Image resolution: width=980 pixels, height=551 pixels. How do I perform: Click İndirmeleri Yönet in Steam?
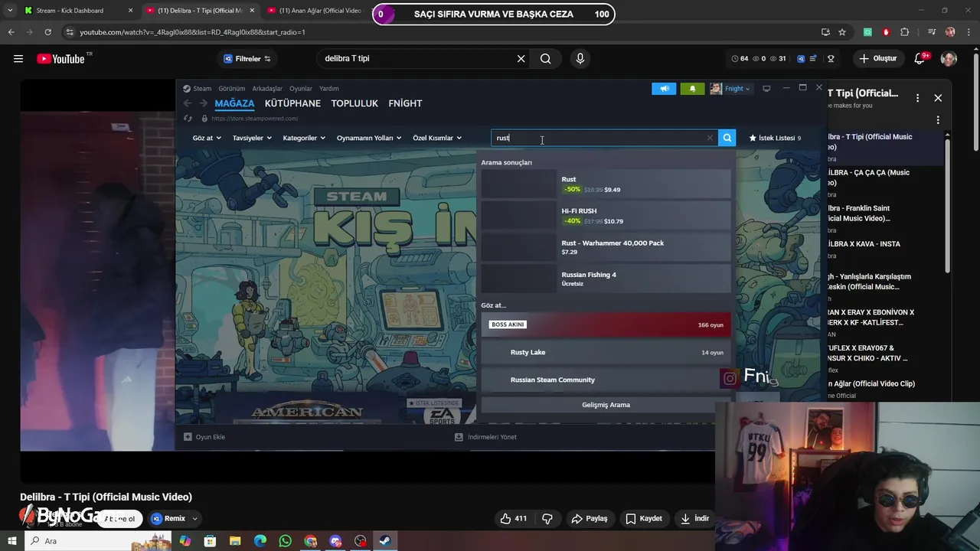[485, 437]
